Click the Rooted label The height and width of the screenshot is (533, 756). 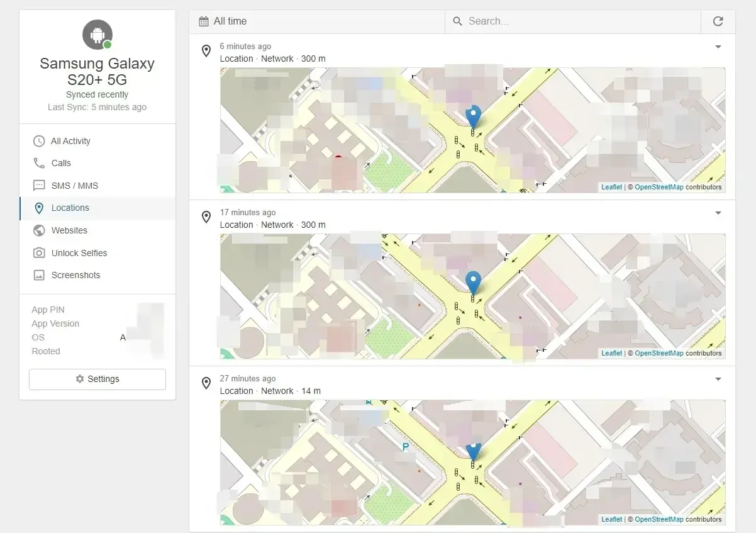46,351
